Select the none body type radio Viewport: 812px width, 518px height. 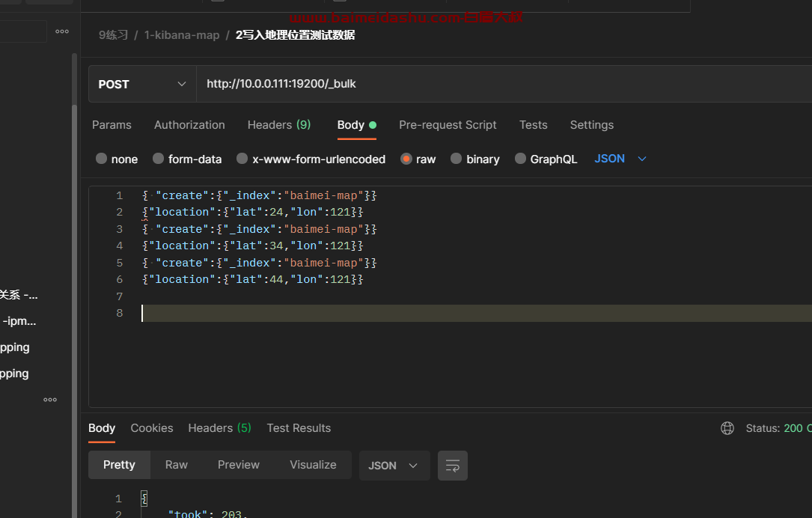(x=102, y=159)
